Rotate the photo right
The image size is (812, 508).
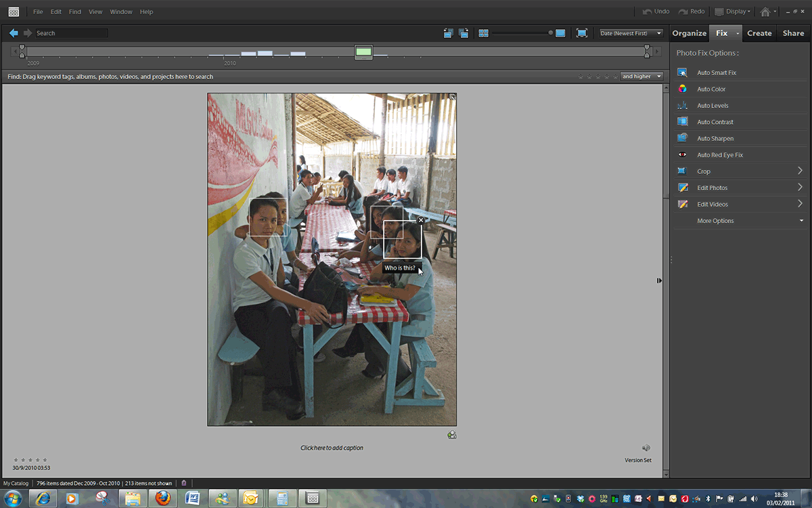[x=464, y=33]
